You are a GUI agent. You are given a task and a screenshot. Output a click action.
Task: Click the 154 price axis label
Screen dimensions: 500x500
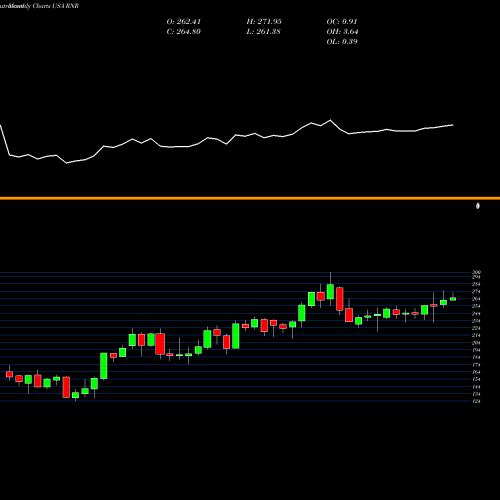pos(476,380)
